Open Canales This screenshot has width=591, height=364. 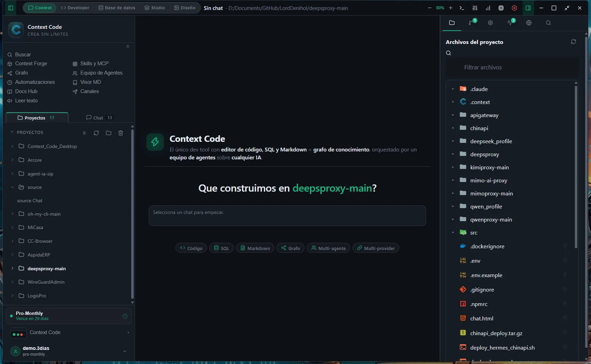(x=86, y=91)
